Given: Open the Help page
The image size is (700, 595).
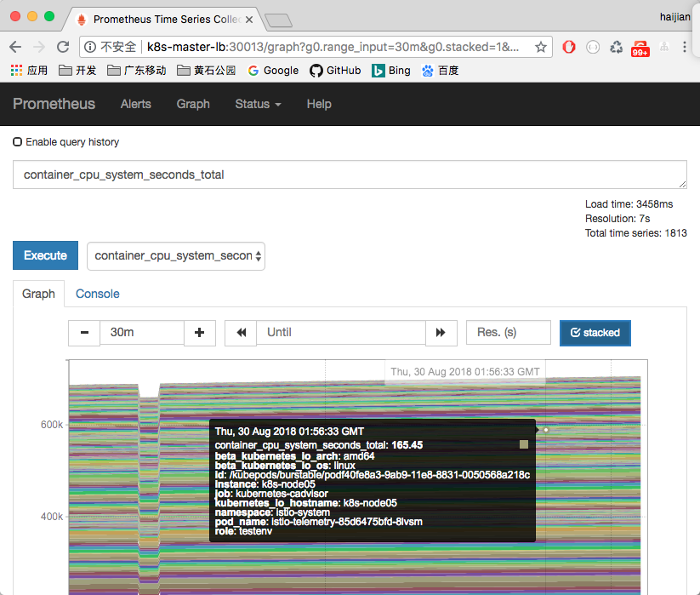Looking at the screenshot, I should 319,104.
